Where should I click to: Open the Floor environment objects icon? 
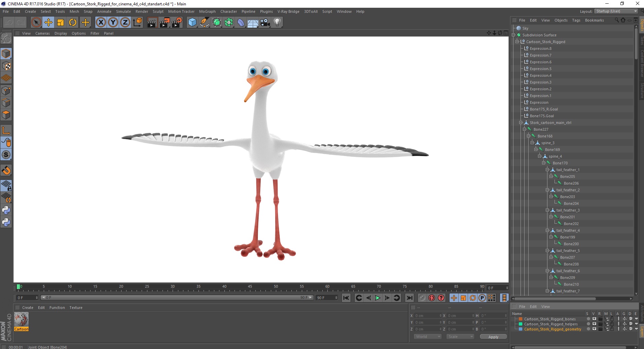click(253, 23)
